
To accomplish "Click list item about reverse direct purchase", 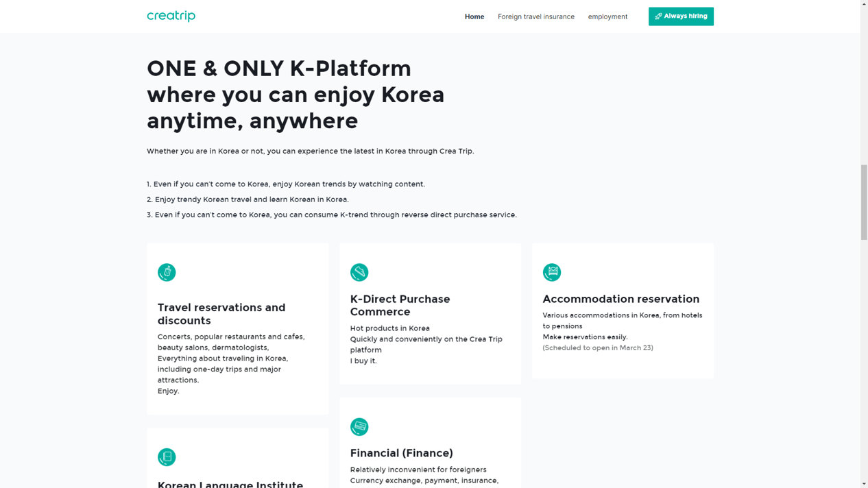I will pos(332,215).
